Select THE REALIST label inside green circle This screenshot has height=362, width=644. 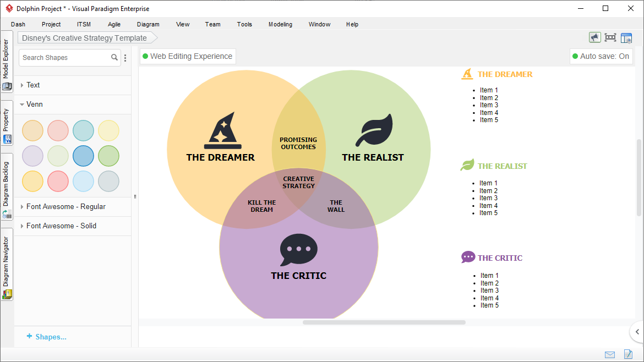pos(373,157)
